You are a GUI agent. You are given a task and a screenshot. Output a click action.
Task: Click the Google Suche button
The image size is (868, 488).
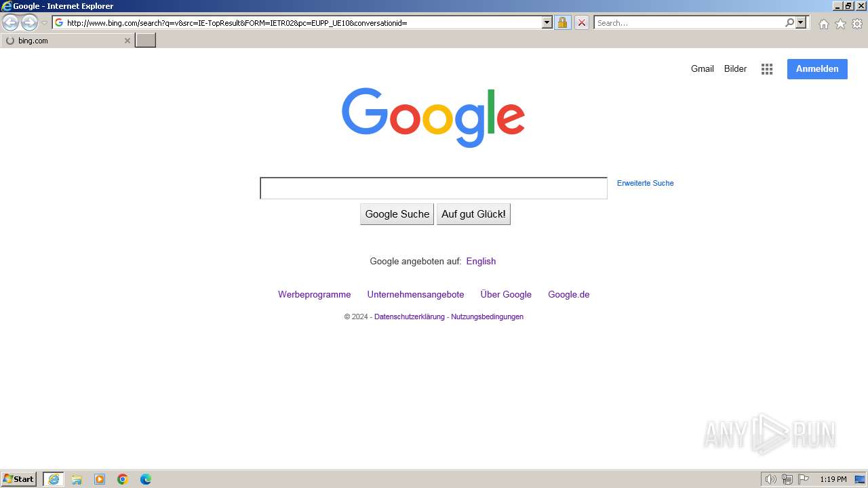[x=397, y=214]
